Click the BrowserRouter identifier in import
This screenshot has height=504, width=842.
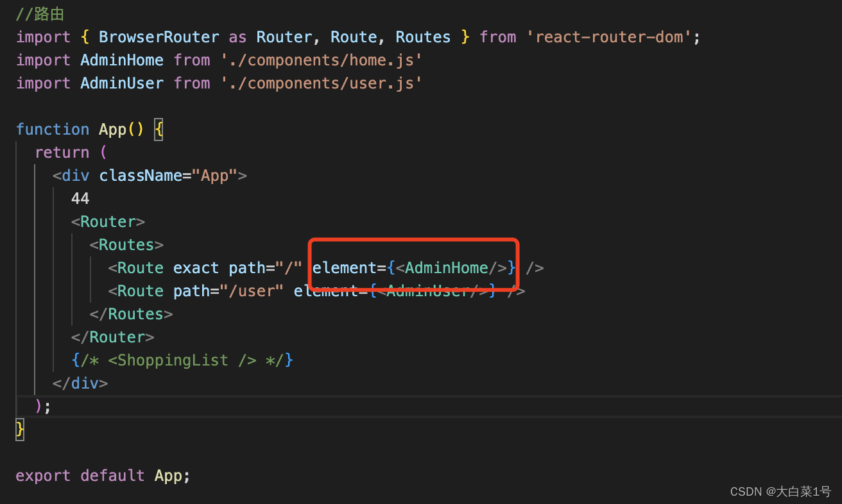click(159, 37)
